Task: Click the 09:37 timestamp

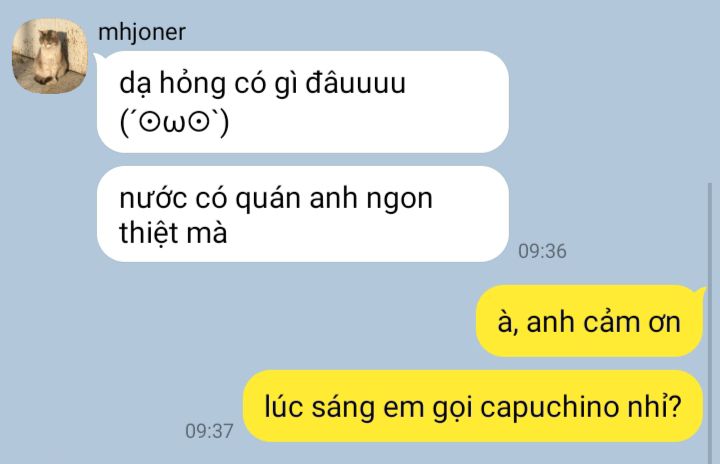Action: [209, 431]
